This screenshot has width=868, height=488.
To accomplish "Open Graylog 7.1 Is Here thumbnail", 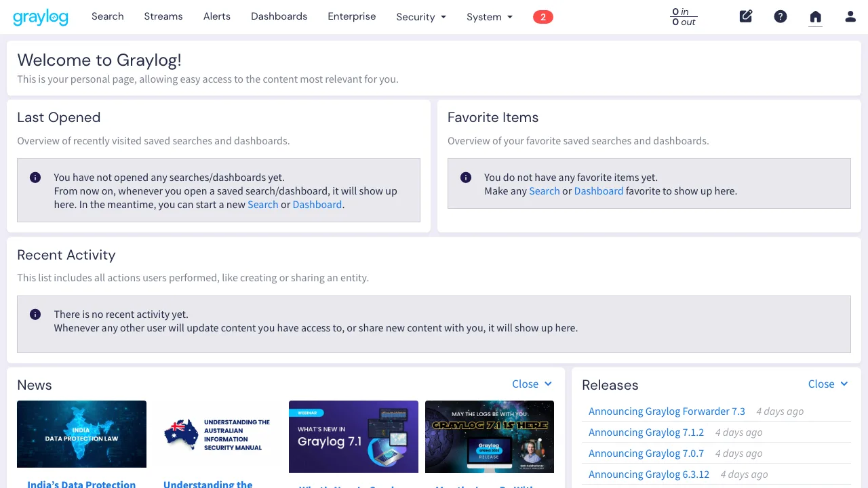I will pos(490,436).
